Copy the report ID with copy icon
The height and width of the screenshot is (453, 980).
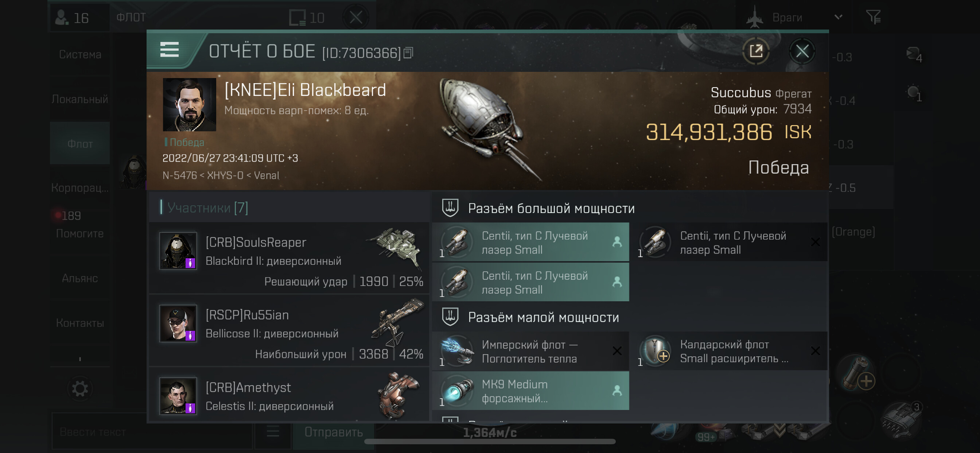click(x=408, y=53)
